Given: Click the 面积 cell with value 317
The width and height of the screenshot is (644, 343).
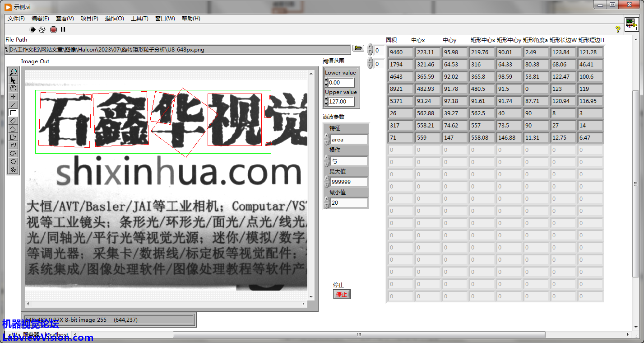Looking at the screenshot, I should 400,125.
